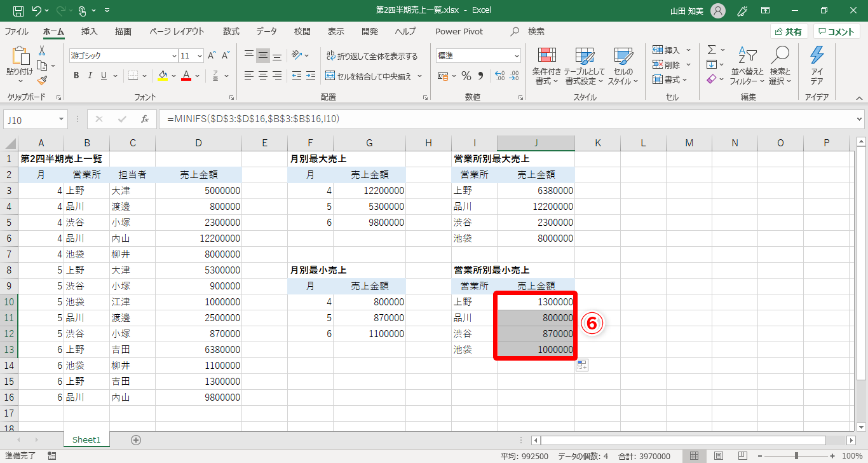
Task: Open 並べ替えとフィルター sort and filter
Action: tap(747, 66)
